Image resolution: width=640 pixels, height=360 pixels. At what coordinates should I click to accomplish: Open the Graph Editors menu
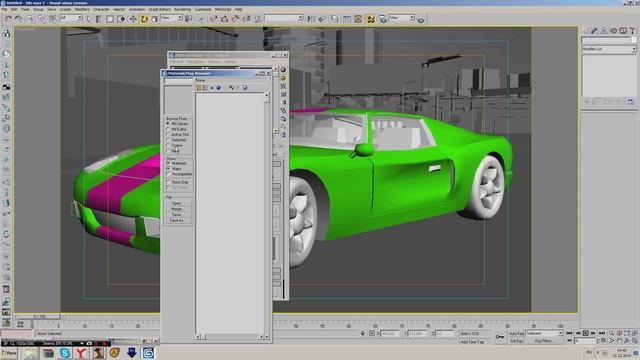pyautogui.click(x=160, y=9)
